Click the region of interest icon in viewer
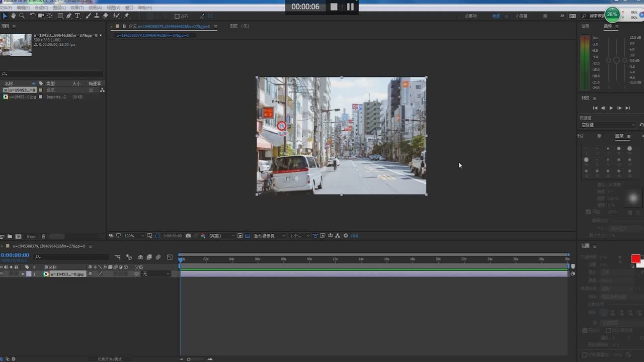The image size is (644, 362). click(x=240, y=236)
